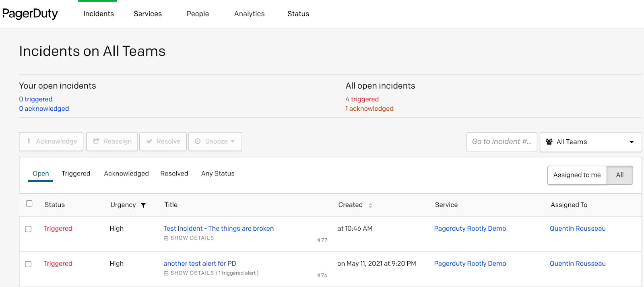The width and height of the screenshot is (644, 287).
Task: Switch to the Triggered tab
Action: point(76,173)
